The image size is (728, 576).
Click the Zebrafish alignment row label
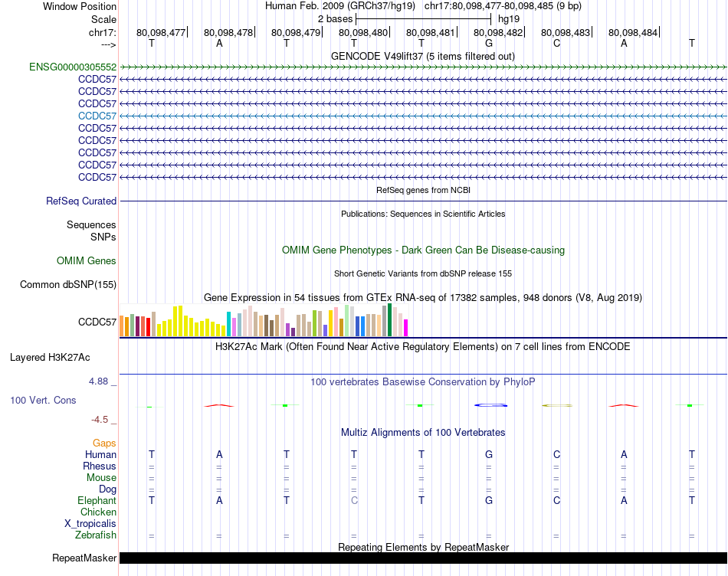pos(96,535)
